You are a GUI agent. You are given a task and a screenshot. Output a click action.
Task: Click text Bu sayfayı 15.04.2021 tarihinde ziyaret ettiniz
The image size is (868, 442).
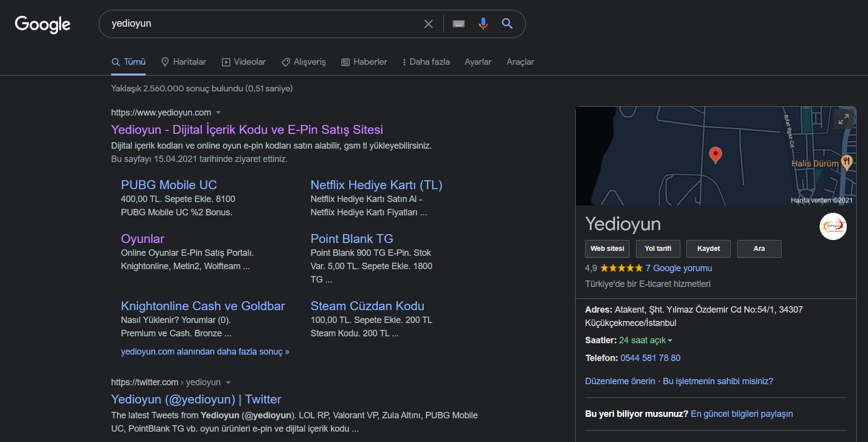[x=199, y=159]
